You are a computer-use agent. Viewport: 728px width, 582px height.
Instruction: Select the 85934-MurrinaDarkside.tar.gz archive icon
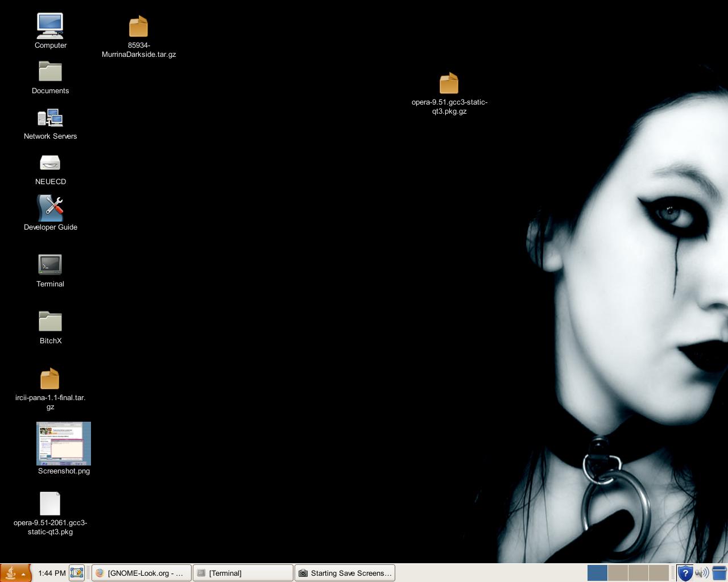[138, 26]
